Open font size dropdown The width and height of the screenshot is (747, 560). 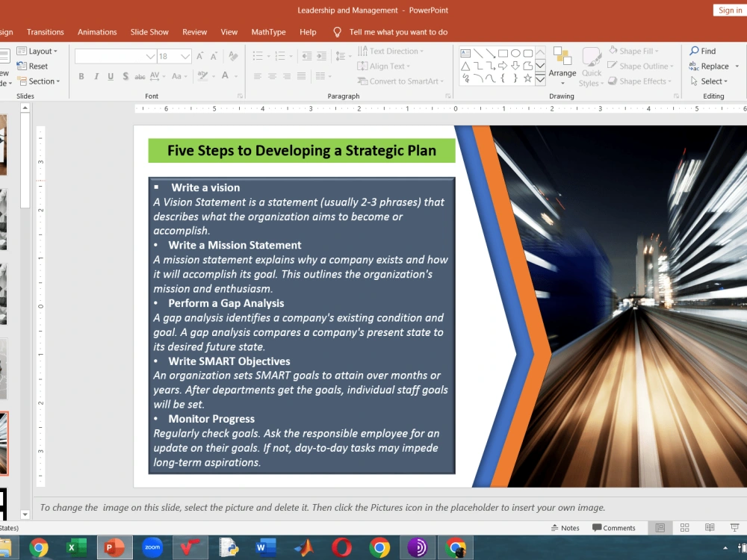185,56
